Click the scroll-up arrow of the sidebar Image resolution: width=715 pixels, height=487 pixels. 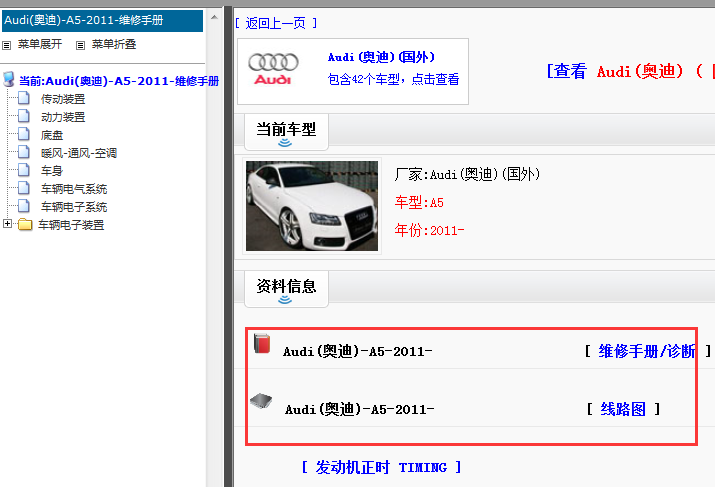pos(214,17)
